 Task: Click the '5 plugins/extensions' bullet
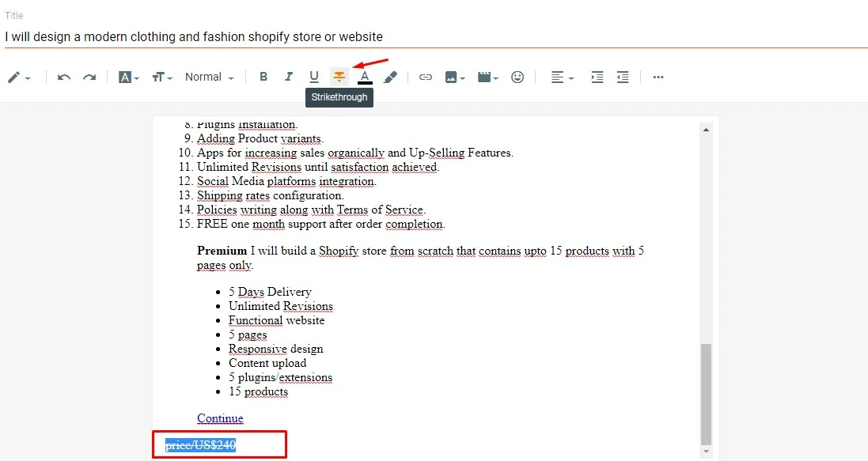click(x=281, y=377)
